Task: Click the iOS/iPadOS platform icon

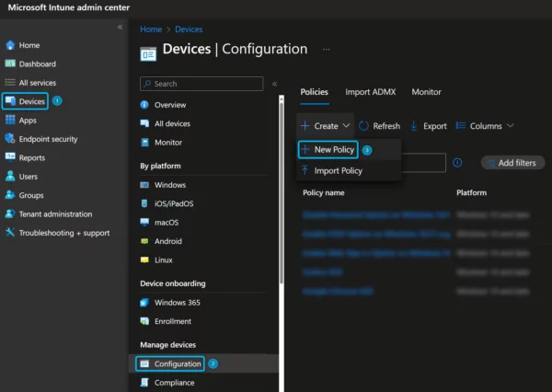Action: click(144, 203)
